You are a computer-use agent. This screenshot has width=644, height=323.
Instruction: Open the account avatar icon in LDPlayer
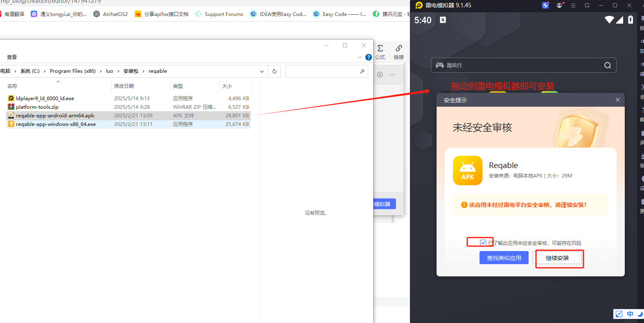tap(559, 5)
